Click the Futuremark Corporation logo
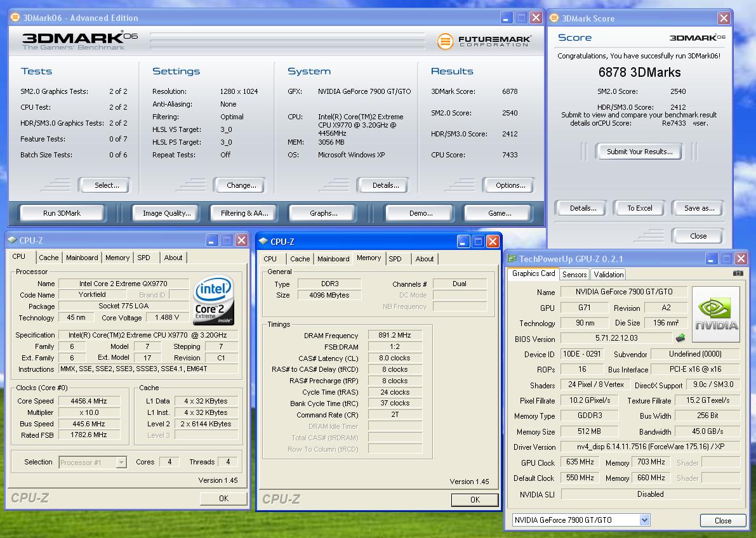Screen dimensions: 756x538 484,41
